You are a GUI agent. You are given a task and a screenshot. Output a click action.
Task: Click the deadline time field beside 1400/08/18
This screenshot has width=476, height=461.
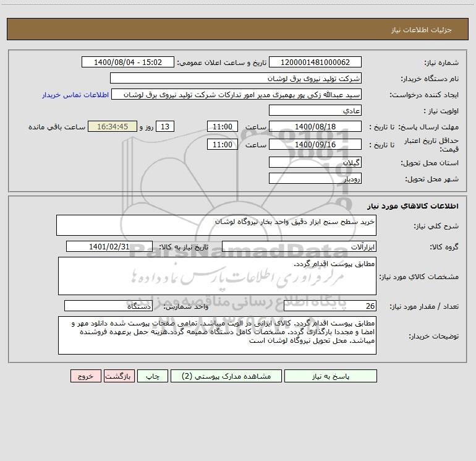pos(222,126)
